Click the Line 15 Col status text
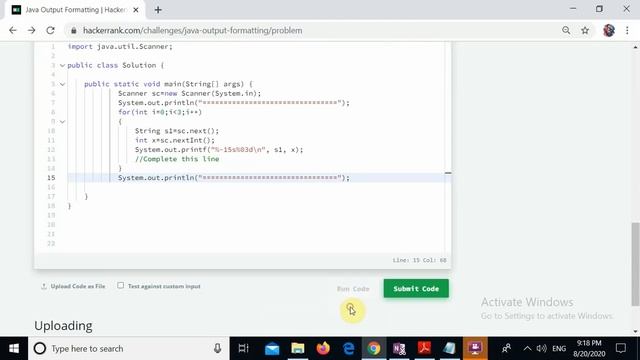The width and height of the screenshot is (640, 360). coord(419,260)
